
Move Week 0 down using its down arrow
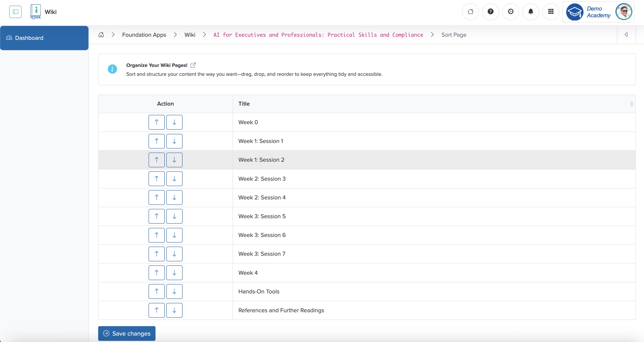point(174,122)
